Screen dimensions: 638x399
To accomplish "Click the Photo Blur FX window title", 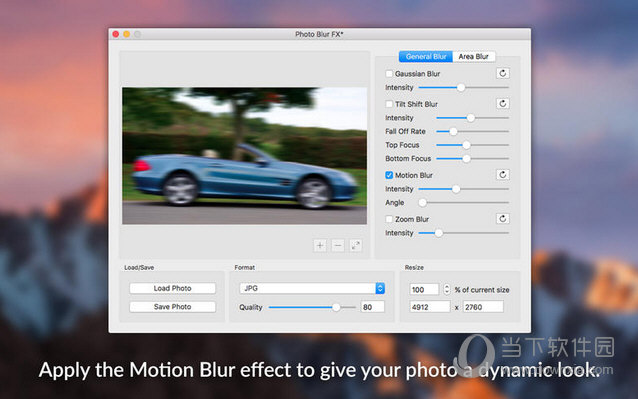I will coord(319,34).
